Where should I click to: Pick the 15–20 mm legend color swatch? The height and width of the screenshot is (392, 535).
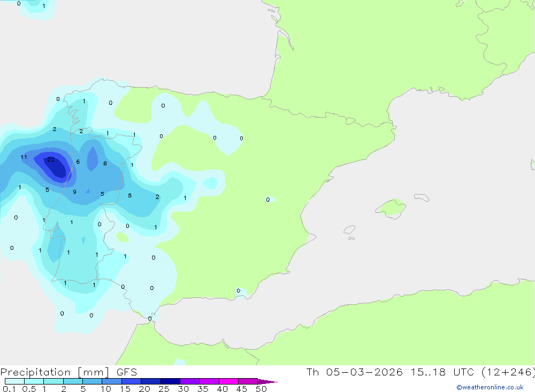pos(131,381)
